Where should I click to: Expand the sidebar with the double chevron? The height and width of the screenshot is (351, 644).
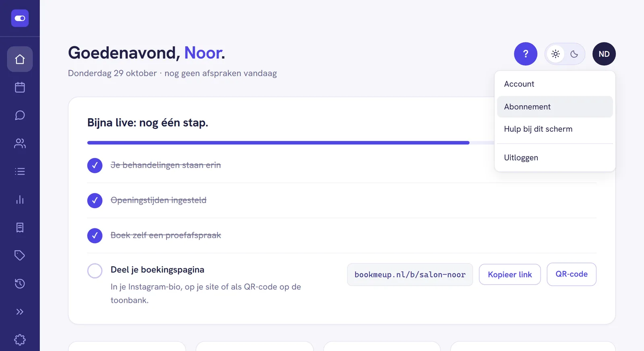[20, 312]
